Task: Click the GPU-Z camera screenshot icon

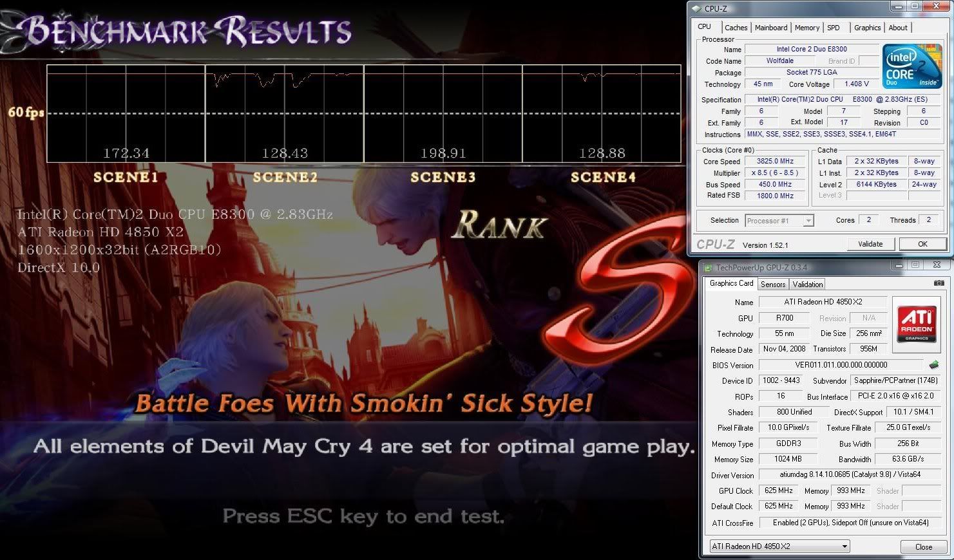Action: [939, 283]
